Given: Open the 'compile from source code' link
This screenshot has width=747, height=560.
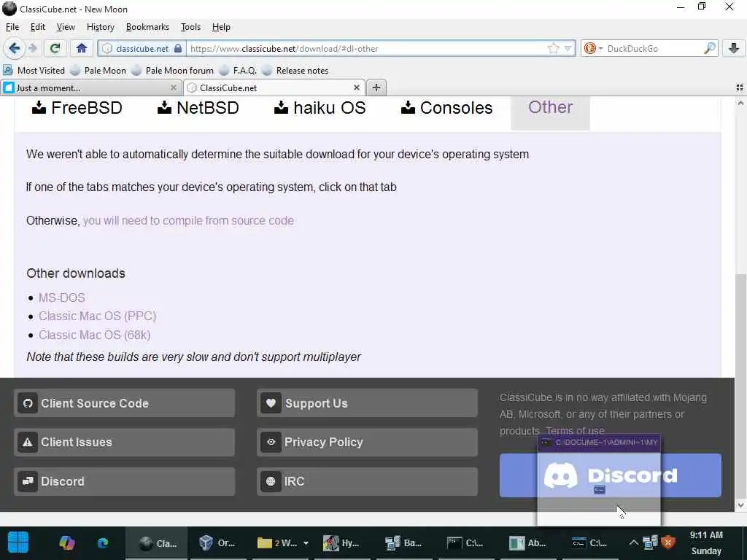Looking at the screenshot, I should pyautogui.click(x=188, y=220).
